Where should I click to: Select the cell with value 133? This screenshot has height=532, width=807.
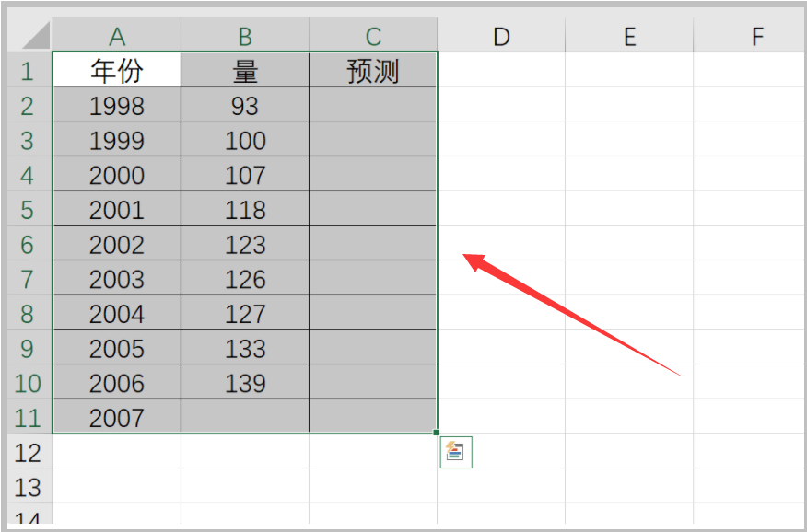245,348
